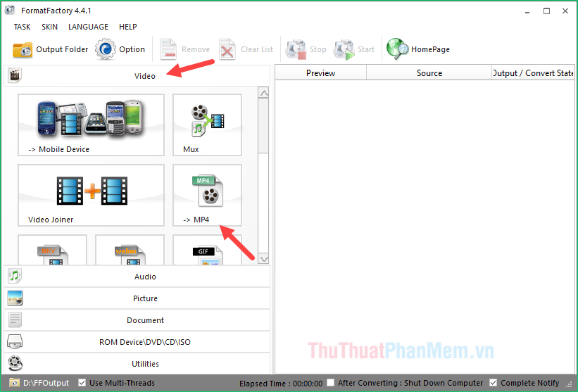This screenshot has height=392, width=578.
Task: Click the Picture category icon
Action: coord(15,298)
